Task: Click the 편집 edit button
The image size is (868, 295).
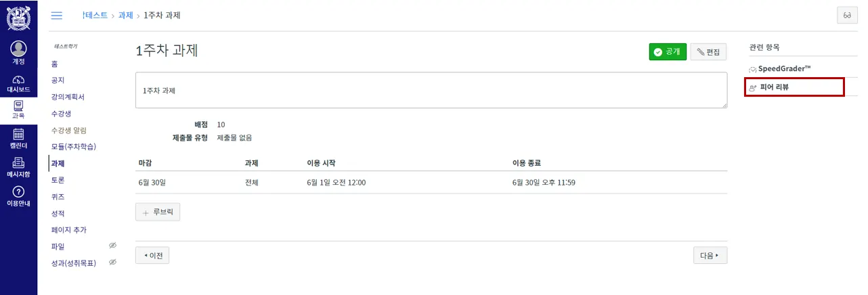Action: tap(708, 52)
